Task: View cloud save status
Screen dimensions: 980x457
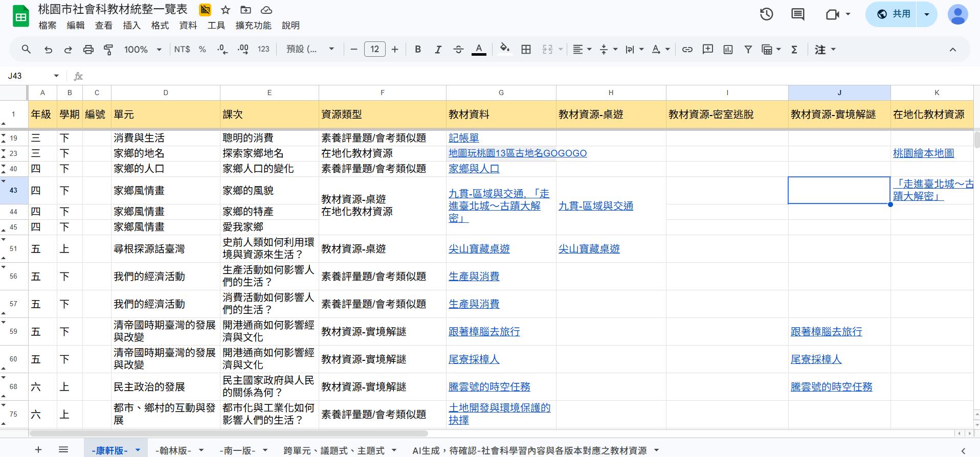Action: click(x=266, y=10)
